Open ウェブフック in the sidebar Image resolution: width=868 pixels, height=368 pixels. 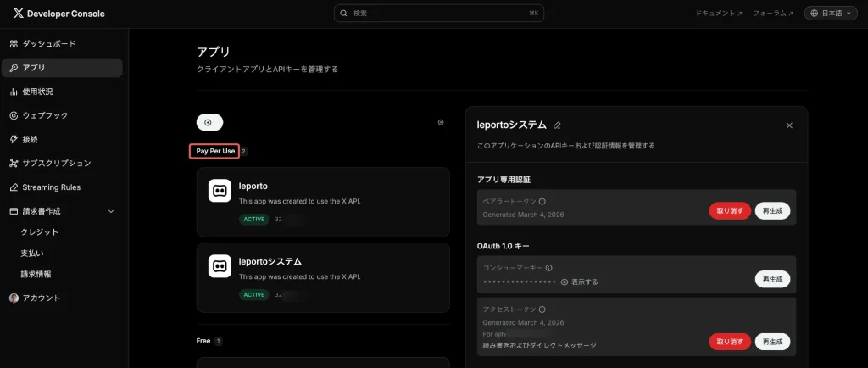pos(45,115)
